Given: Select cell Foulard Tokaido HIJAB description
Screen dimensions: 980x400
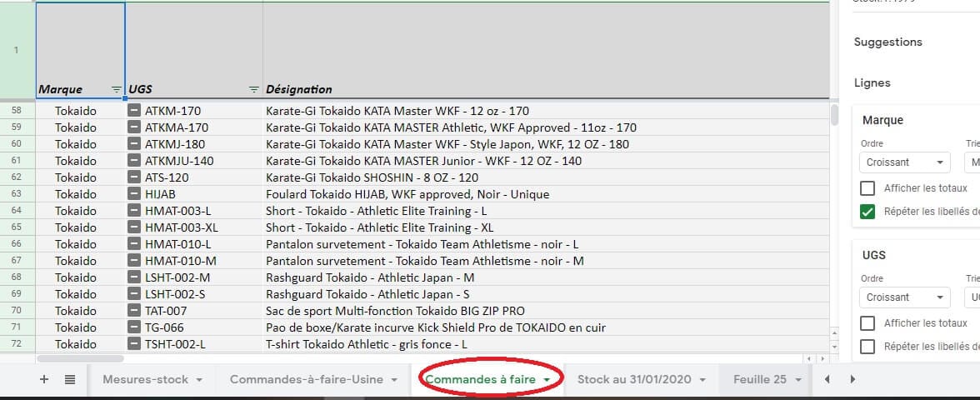Looking at the screenshot, I should coord(546,194).
